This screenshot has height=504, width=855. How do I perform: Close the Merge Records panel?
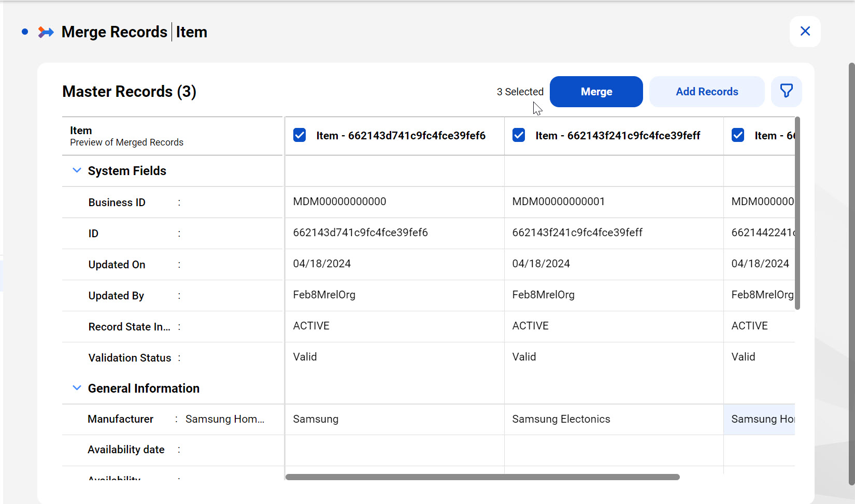(x=805, y=32)
